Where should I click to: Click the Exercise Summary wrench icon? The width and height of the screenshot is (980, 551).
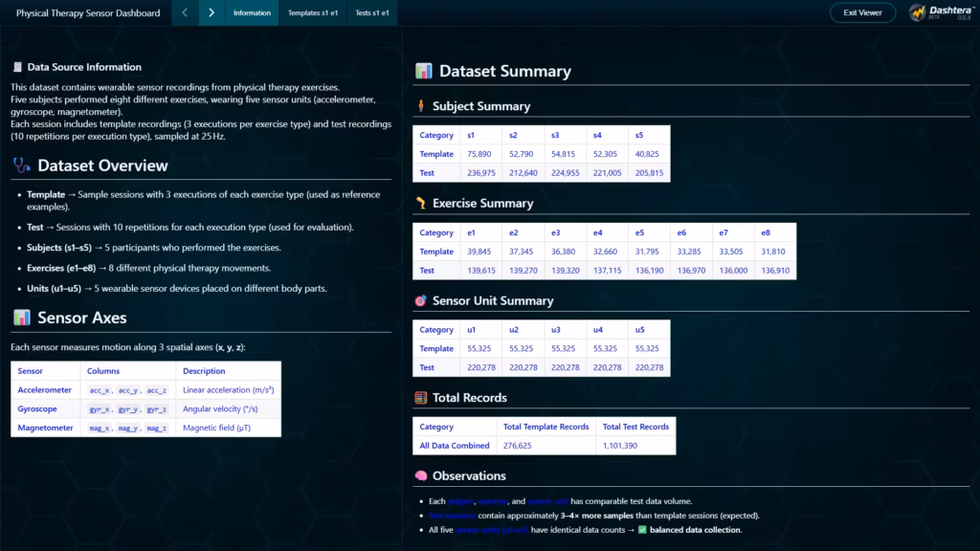tap(421, 203)
